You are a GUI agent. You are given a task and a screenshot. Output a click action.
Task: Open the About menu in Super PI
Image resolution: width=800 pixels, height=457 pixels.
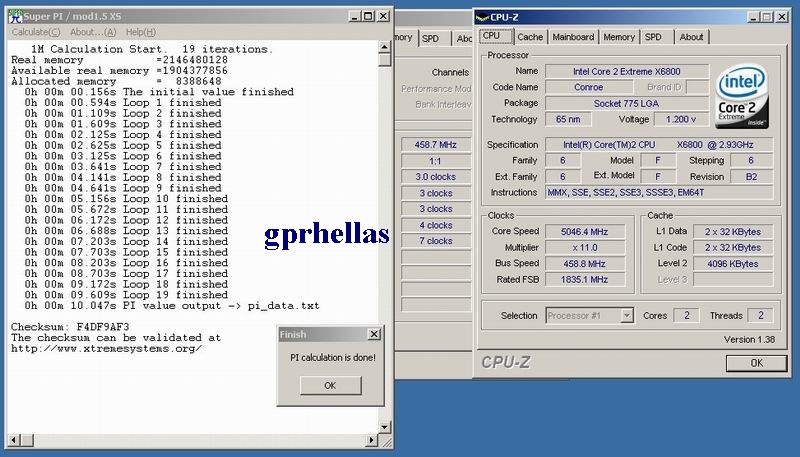click(x=93, y=32)
